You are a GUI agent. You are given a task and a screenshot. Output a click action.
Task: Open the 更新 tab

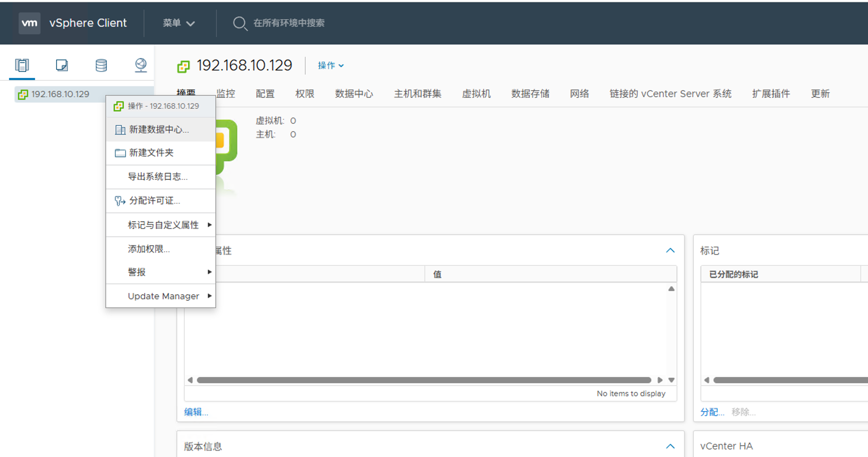(820, 94)
